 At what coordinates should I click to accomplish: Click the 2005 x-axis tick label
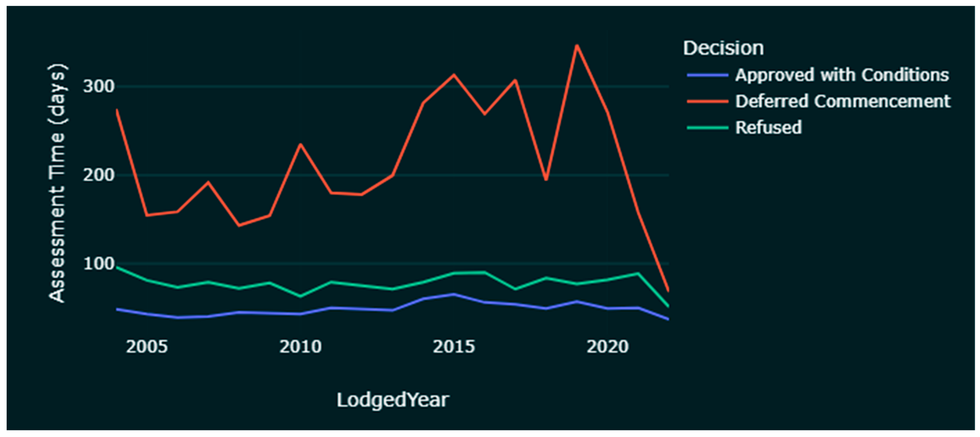click(147, 347)
